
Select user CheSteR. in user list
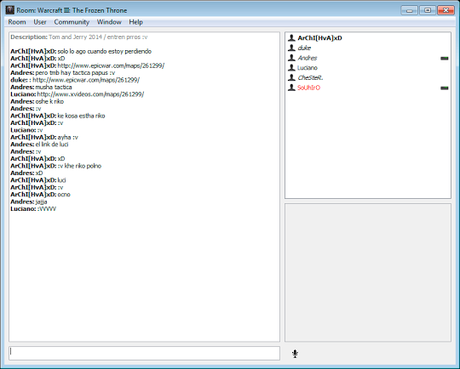(368, 78)
